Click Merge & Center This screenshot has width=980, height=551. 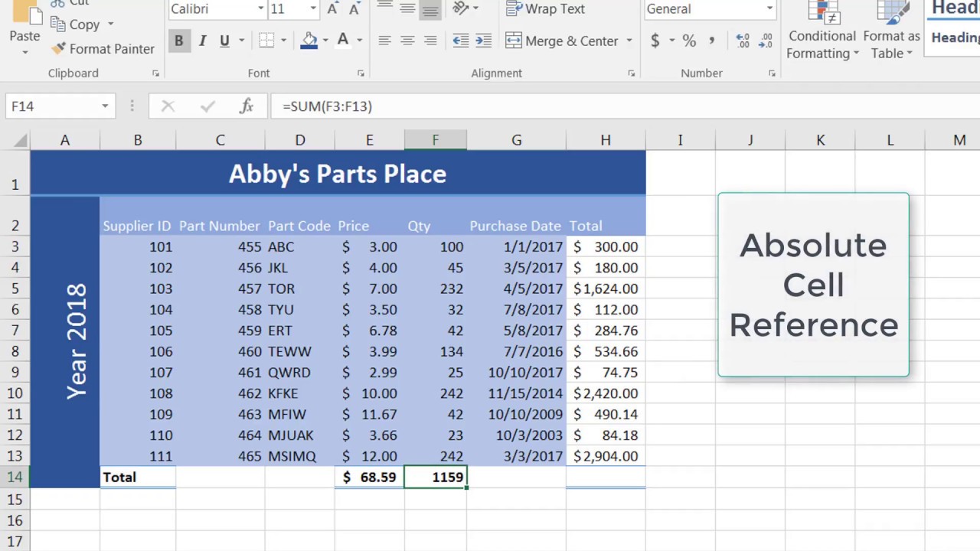(x=562, y=41)
